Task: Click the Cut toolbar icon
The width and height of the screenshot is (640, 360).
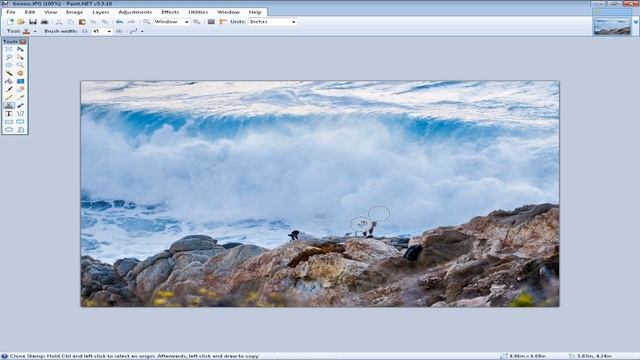Action: point(59,22)
